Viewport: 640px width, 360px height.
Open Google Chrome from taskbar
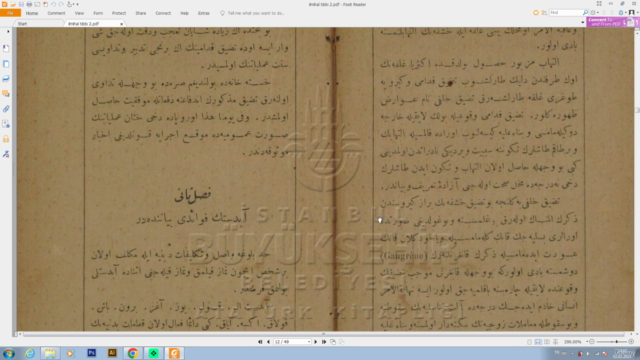tap(133, 353)
